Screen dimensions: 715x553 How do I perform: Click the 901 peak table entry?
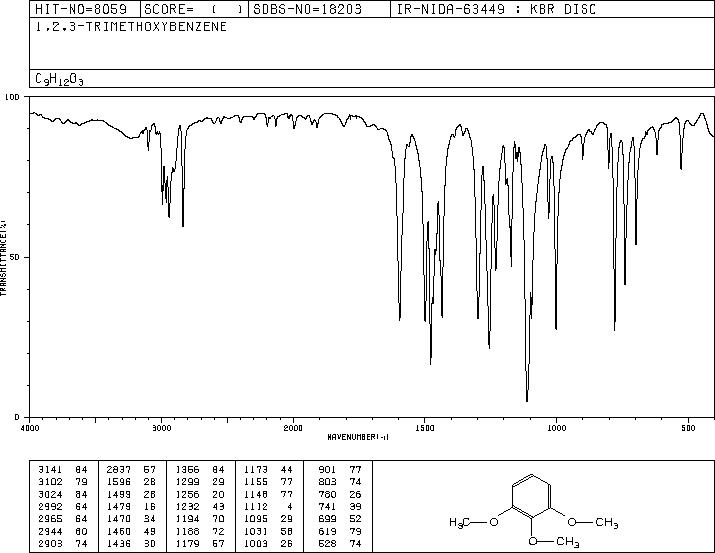tap(340, 469)
